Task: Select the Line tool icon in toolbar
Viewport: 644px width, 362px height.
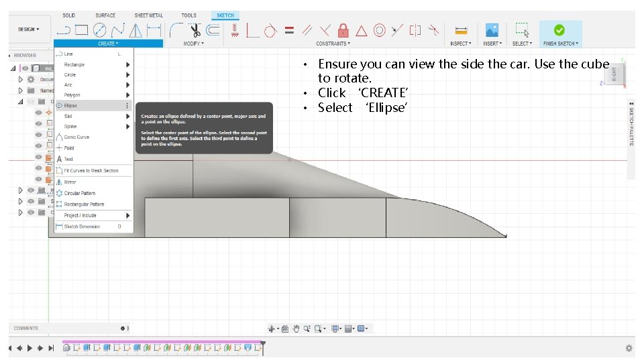Action: coord(64,30)
